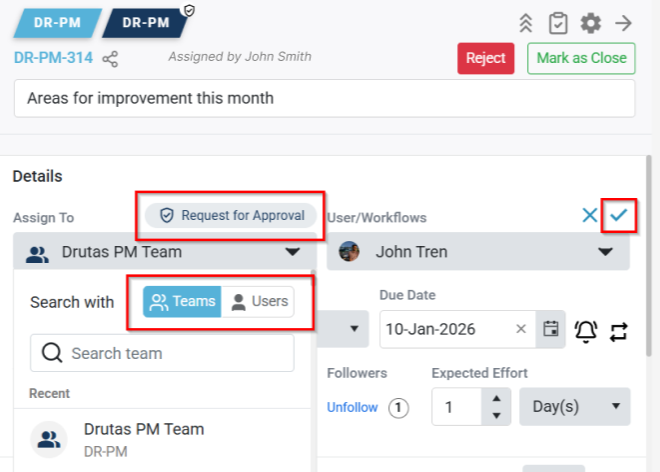This screenshot has width=660, height=472.
Task: Expand the Drutas PM Team dropdown
Action: [292, 253]
